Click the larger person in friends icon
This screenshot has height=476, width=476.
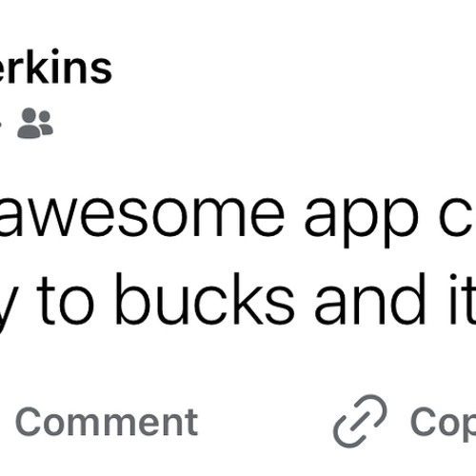[29, 124]
